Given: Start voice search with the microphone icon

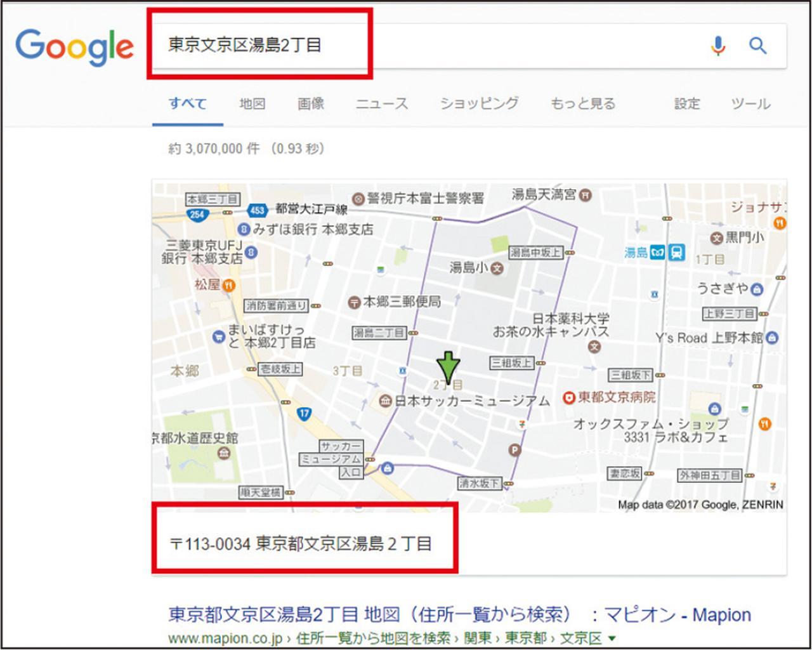Looking at the screenshot, I should click(717, 46).
